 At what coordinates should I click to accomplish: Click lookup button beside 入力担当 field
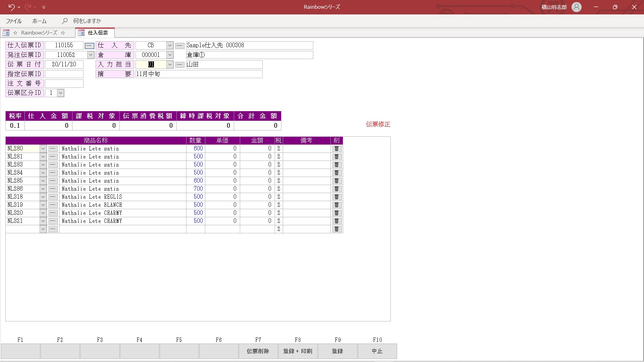pos(180,65)
